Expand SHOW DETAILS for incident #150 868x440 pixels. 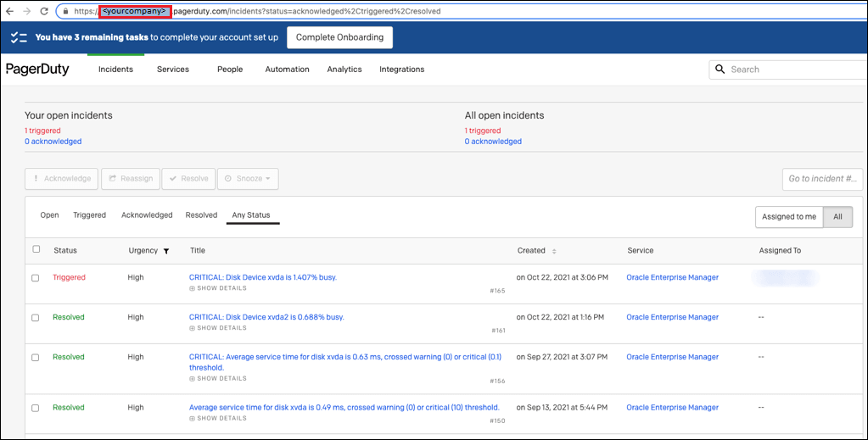pos(218,419)
